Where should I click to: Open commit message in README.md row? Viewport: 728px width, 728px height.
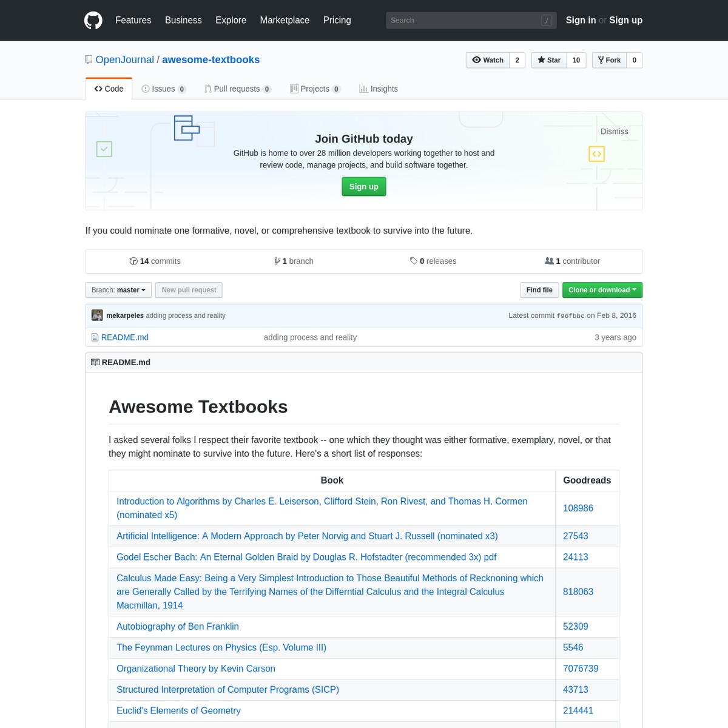pyautogui.click(x=310, y=337)
